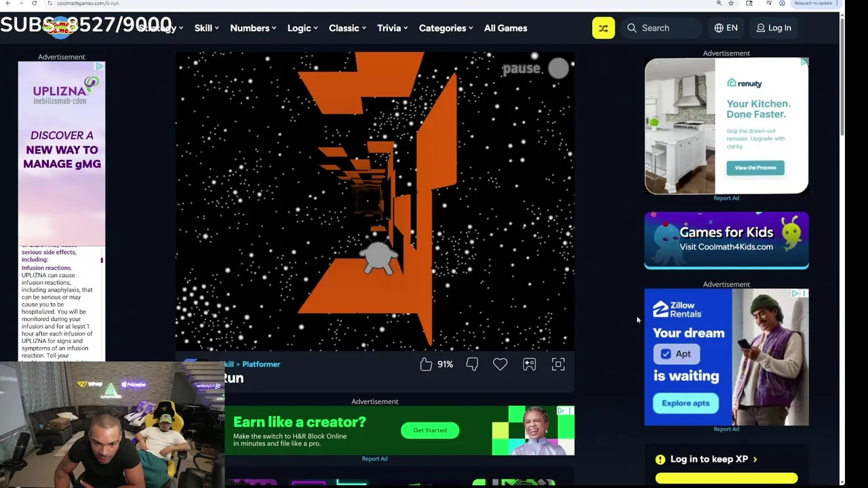The width and height of the screenshot is (868, 488).
Task: Click the Explore apts button
Action: pyautogui.click(x=686, y=403)
